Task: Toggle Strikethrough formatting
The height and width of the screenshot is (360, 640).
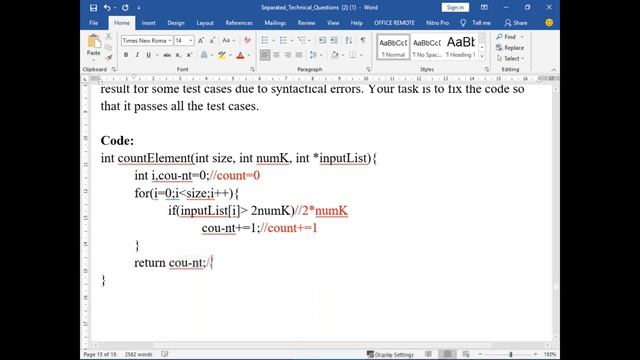Action: (x=167, y=55)
